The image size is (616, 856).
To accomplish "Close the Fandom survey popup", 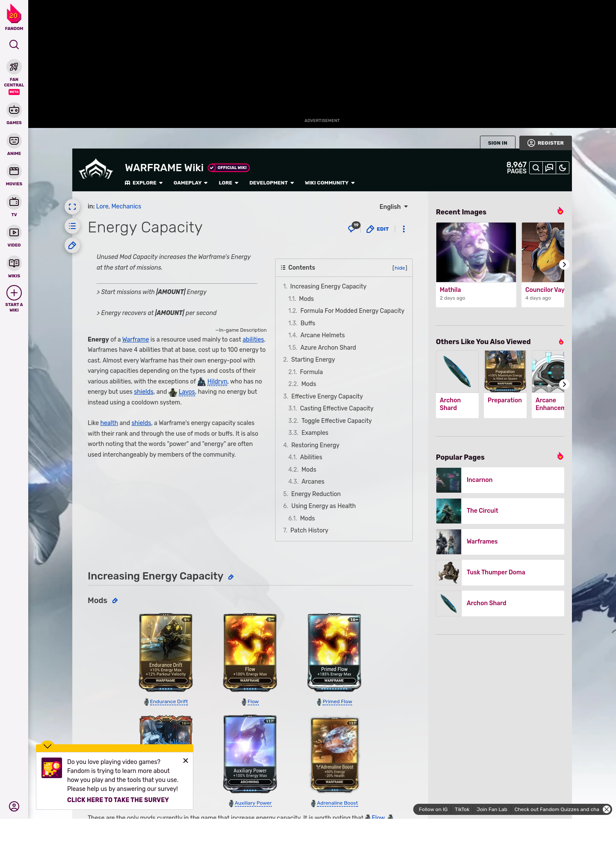I will pos(186,761).
